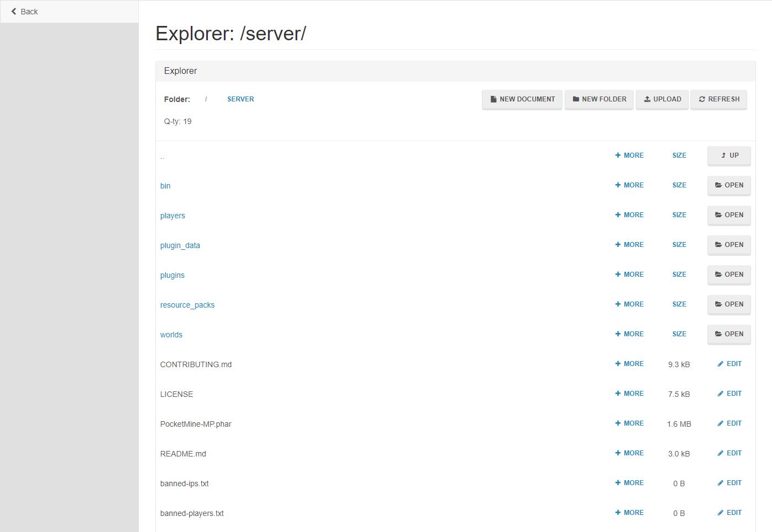Show the size of plugin_data
Screen dimensions: 772x532
coord(679,244)
